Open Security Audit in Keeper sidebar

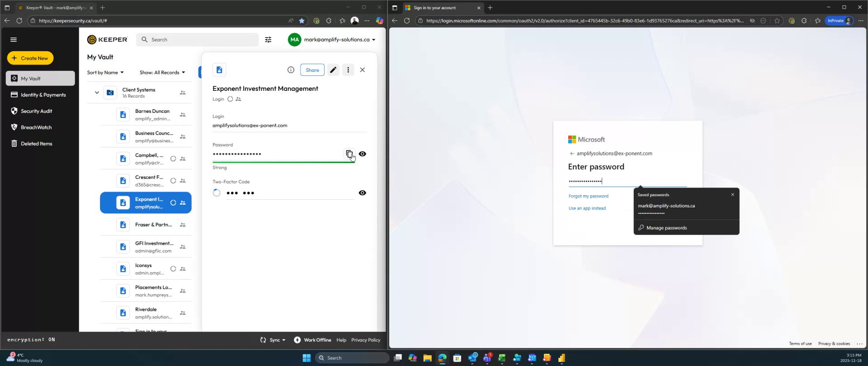click(x=40, y=111)
